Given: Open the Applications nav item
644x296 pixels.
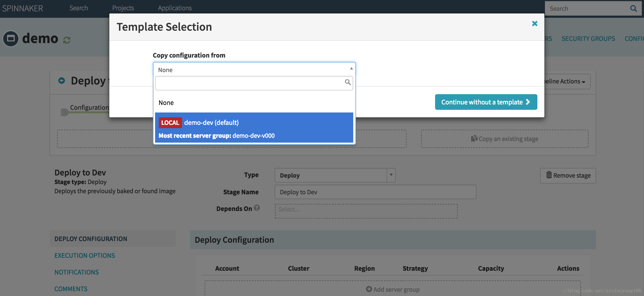Looking at the screenshot, I should tap(175, 8).
